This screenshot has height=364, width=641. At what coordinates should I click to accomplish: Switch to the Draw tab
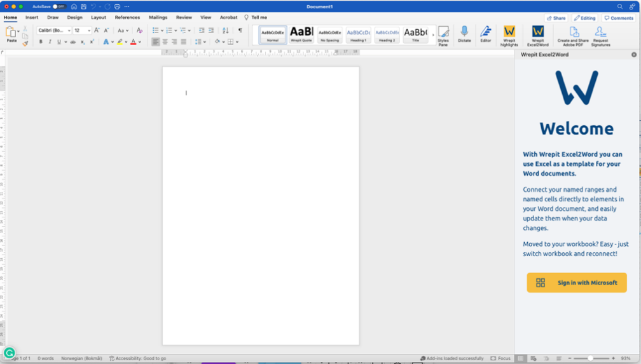(53, 18)
